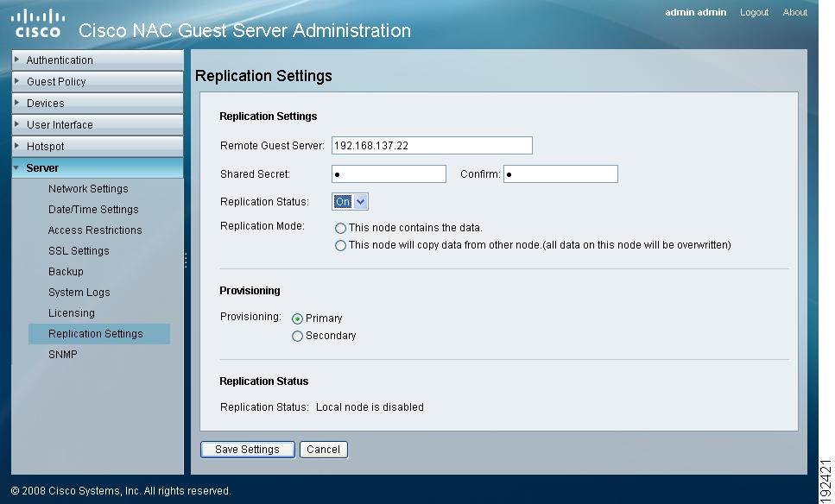View System Logs
The height and width of the screenshot is (504, 835).
(79, 293)
